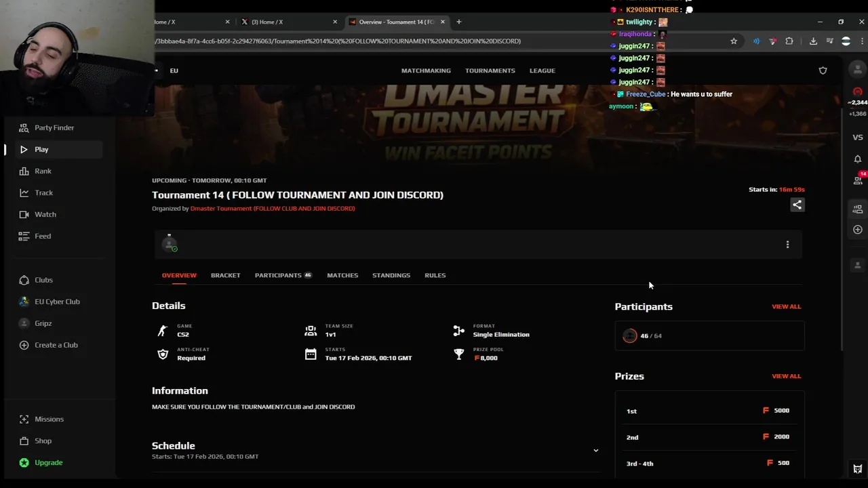This screenshot has width=868, height=488.
Task: Click View All next to Participants
Action: 786,306
